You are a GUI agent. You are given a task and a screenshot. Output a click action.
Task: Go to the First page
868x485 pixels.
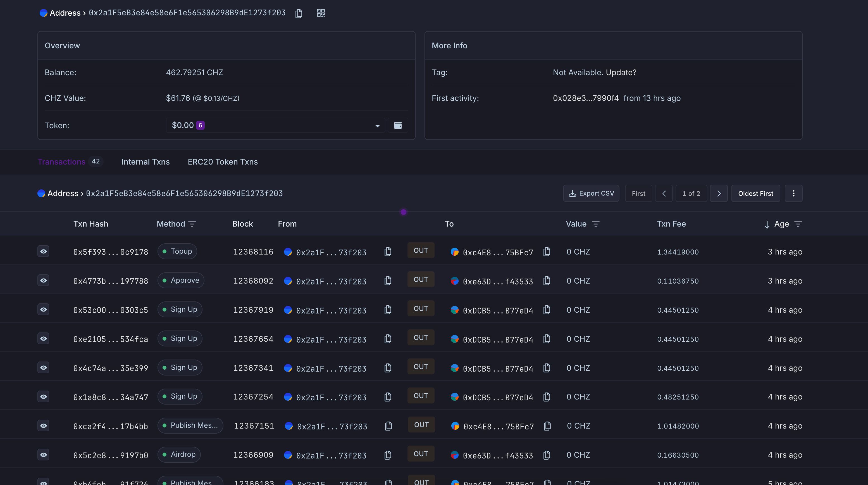point(638,193)
